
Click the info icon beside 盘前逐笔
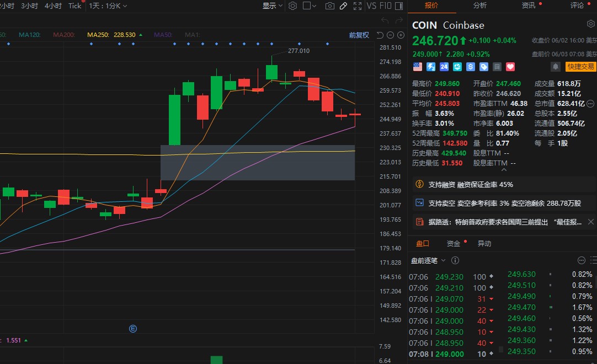coord(455,260)
